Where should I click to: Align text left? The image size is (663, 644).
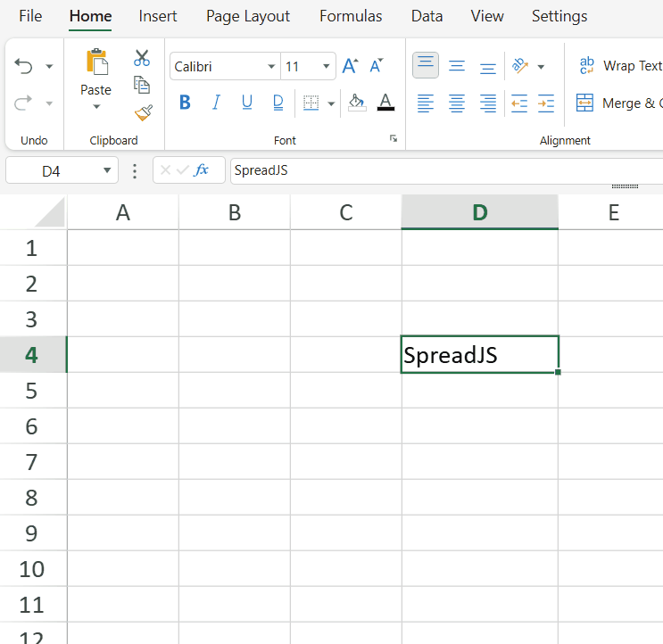point(426,103)
